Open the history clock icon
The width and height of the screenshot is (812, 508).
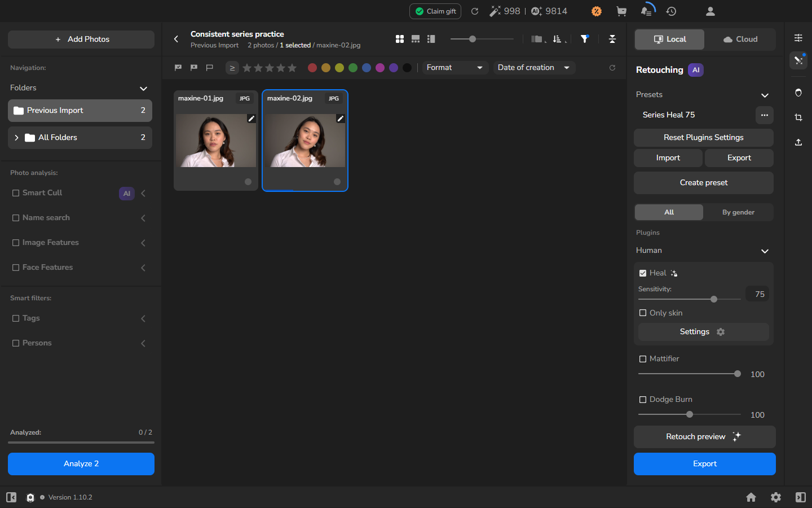pos(671,11)
